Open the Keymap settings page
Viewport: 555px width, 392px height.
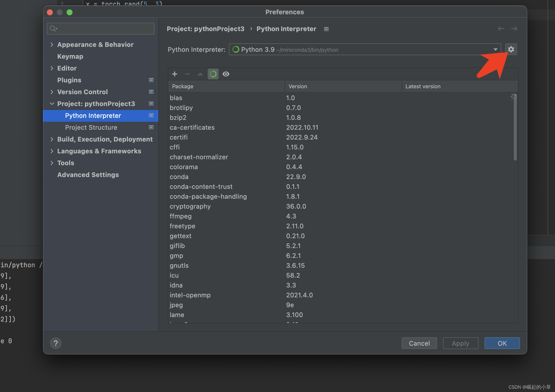coord(70,56)
